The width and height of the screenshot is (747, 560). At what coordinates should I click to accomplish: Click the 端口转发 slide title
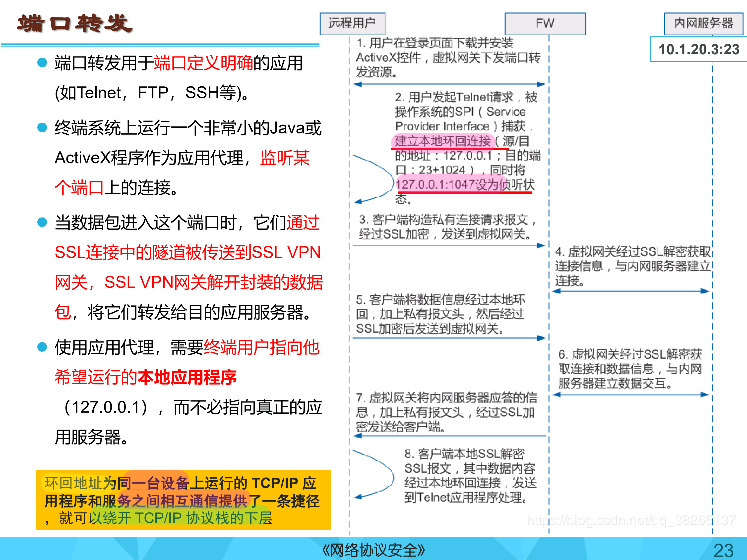tap(75, 24)
